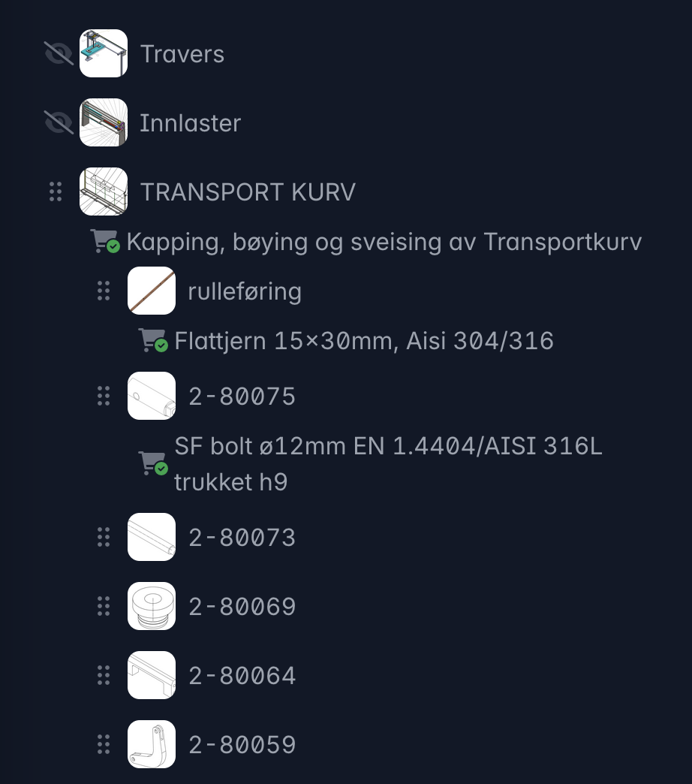Click the drag handle beside TRANSPORT KURV
692x784 pixels.
pyautogui.click(x=56, y=191)
